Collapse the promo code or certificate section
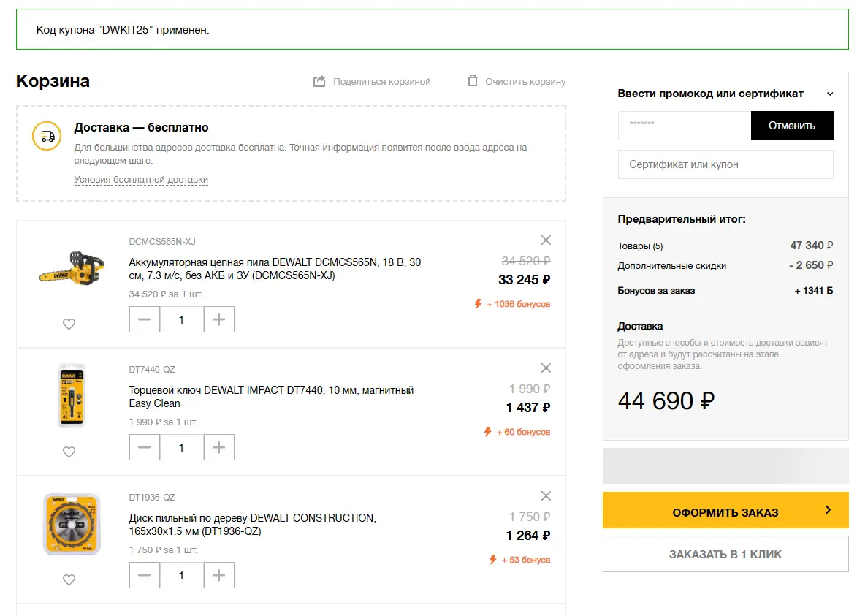The width and height of the screenshot is (857, 616). point(830,94)
